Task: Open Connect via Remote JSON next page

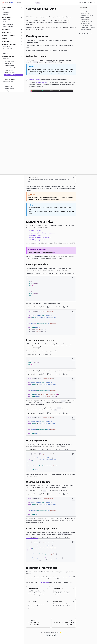Action: pyautogui.click(x=64, y=623)
